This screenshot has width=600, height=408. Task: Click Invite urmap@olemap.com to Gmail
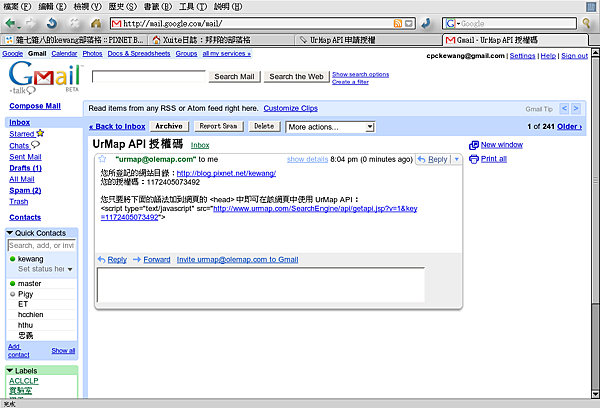tap(237, 259)
